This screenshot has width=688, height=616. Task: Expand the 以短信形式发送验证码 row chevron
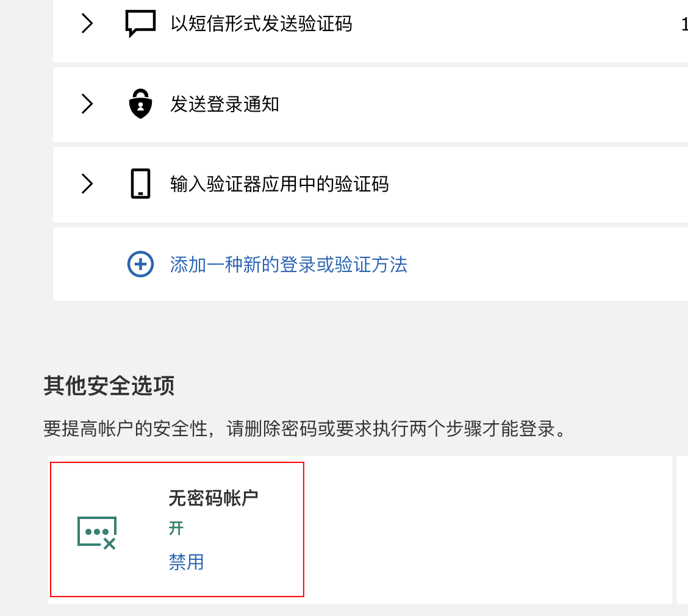click(x=87, y=23)
